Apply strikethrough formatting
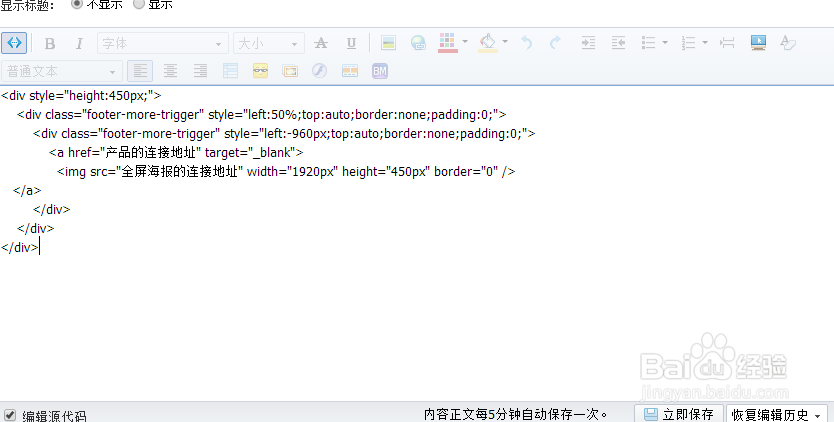The image size is (834, 422). click(321, 43)
